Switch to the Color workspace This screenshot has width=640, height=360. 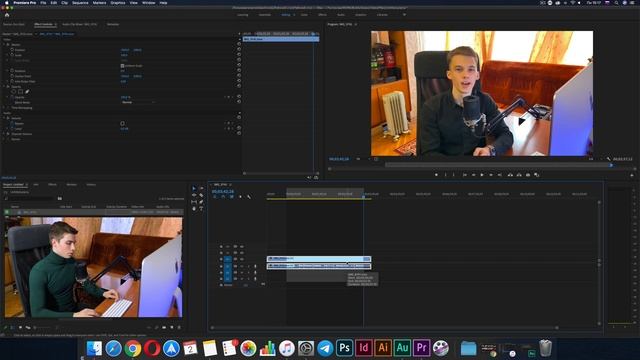pos(304,15)
